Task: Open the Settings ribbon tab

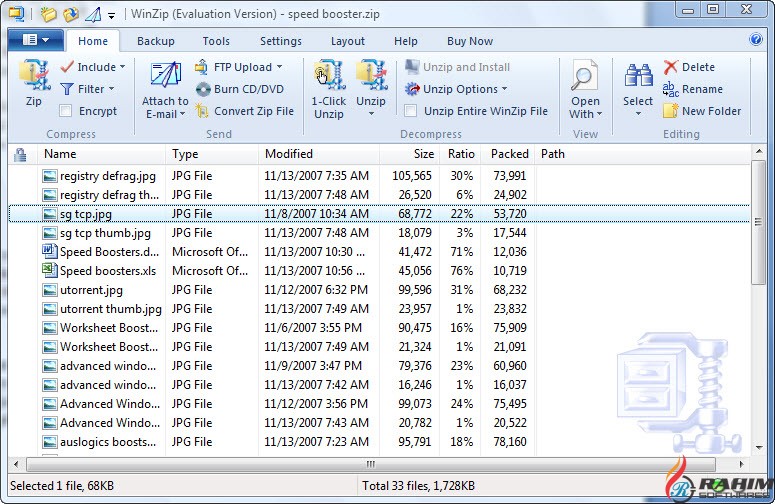Action: (280, 41)
